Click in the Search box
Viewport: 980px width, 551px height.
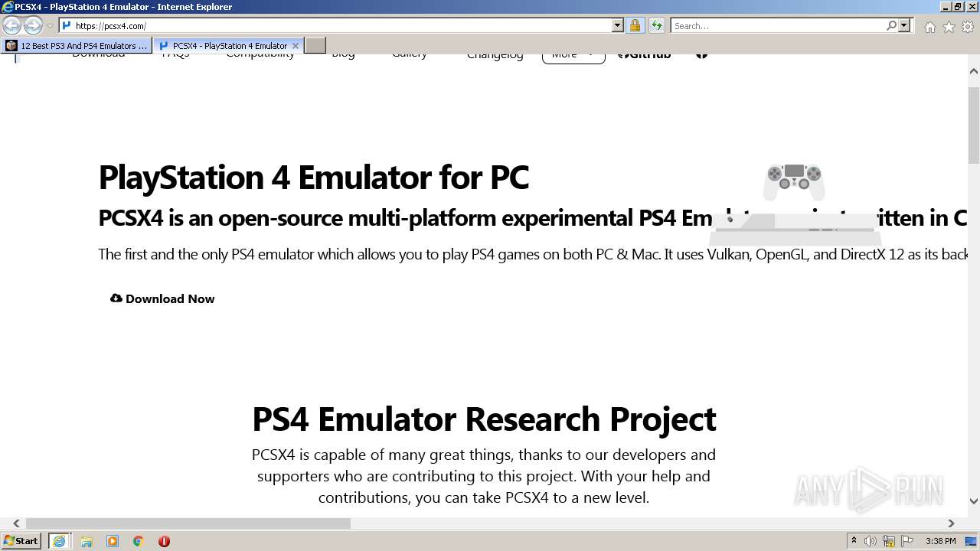point(778,26)
